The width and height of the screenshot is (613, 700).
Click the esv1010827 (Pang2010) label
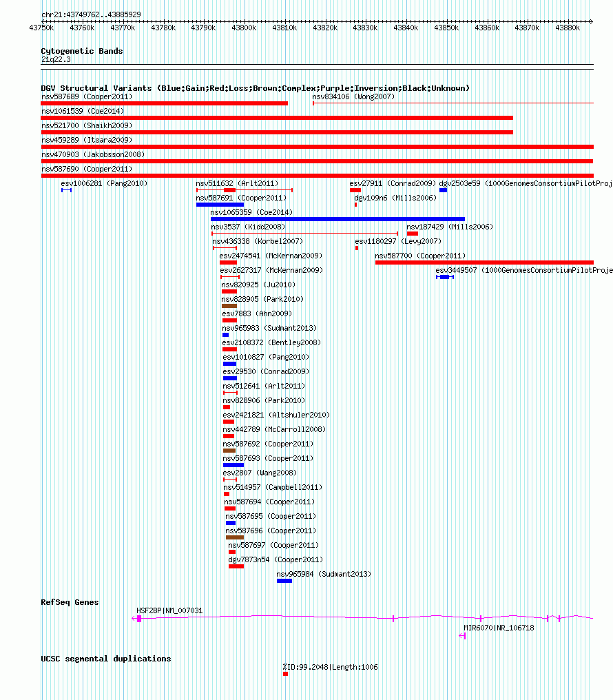pyautogui.click(x=266, y=357)
